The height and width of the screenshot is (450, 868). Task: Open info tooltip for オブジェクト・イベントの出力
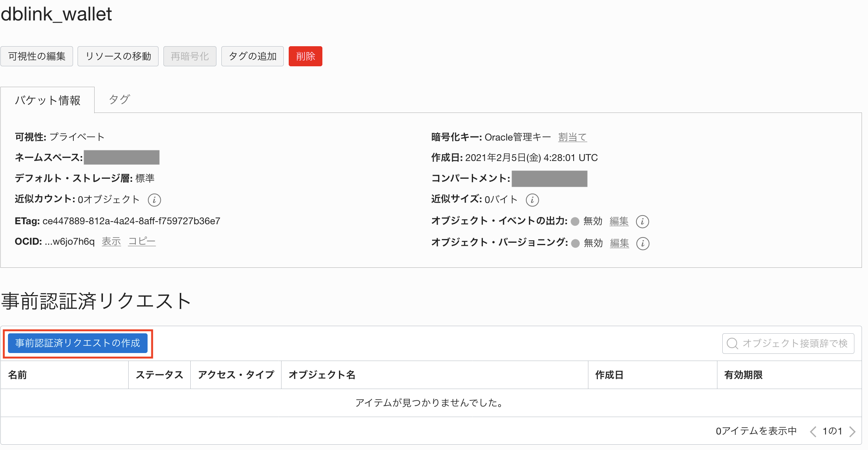point(643,222)
